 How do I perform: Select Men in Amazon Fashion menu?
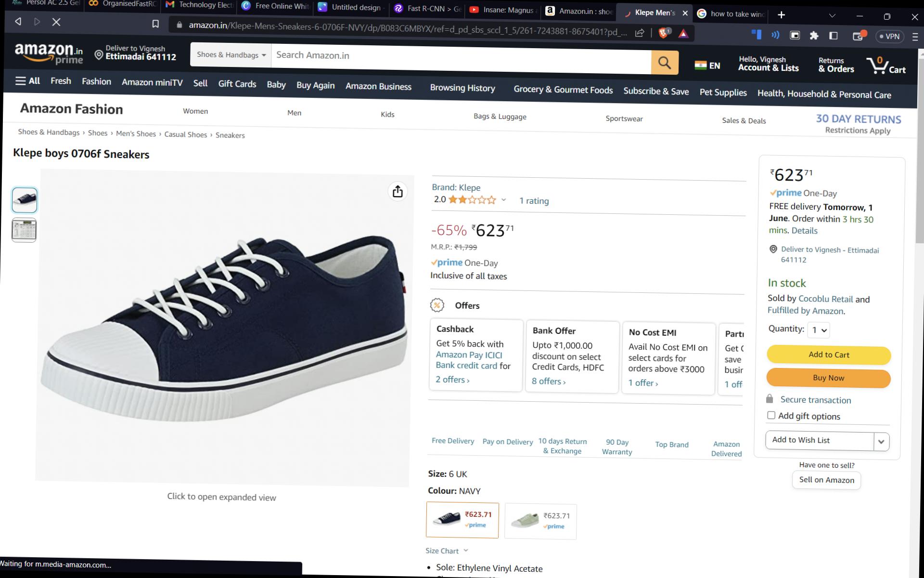[294, 113]
